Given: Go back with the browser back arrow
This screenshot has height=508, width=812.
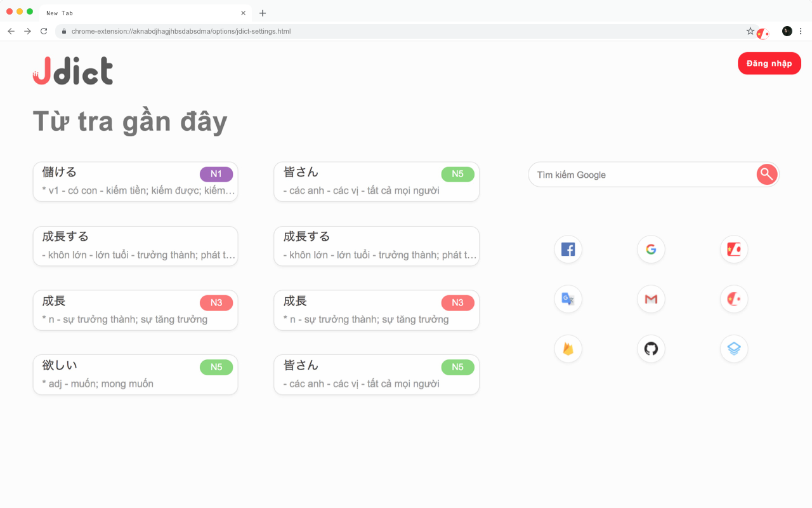Looking at the screenshot, I should tap(11, 31).
